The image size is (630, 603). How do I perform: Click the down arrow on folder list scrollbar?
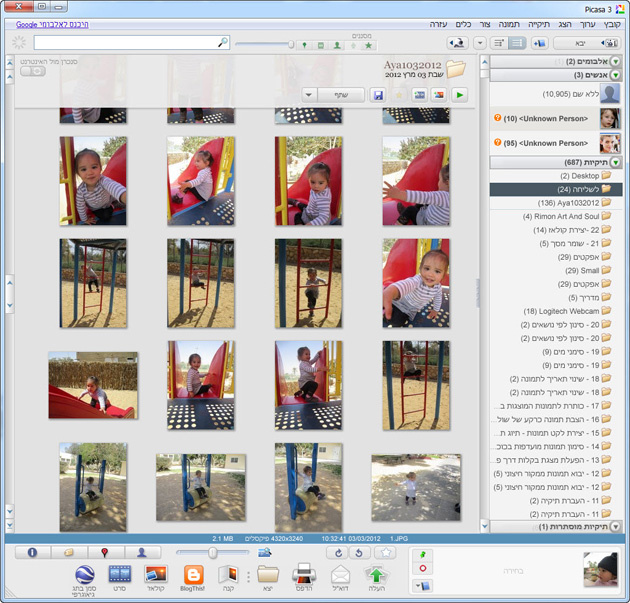[x=485, y=526]
